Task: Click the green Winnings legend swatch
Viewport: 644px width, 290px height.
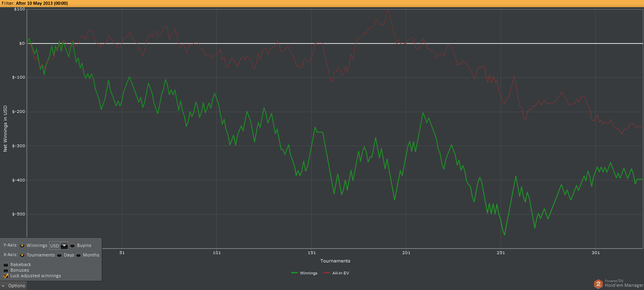Action: pyautogui.click(x=294, y=273)
